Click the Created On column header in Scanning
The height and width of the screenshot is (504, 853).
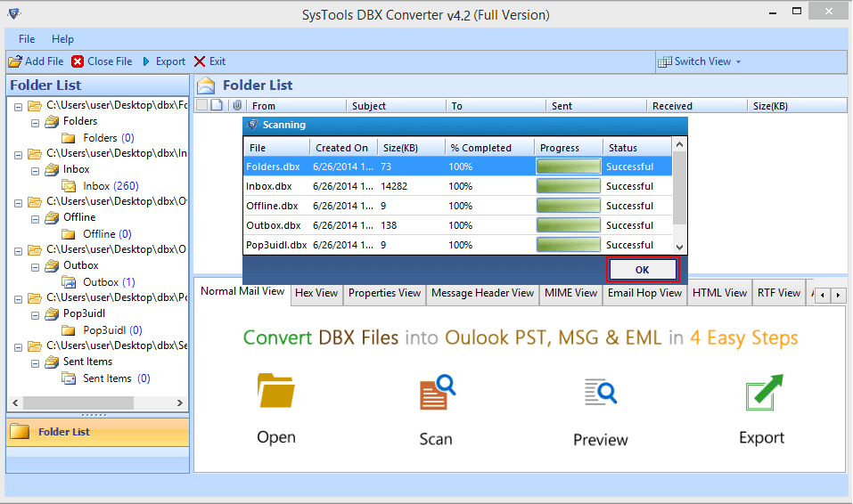click(x=344, y=148)
